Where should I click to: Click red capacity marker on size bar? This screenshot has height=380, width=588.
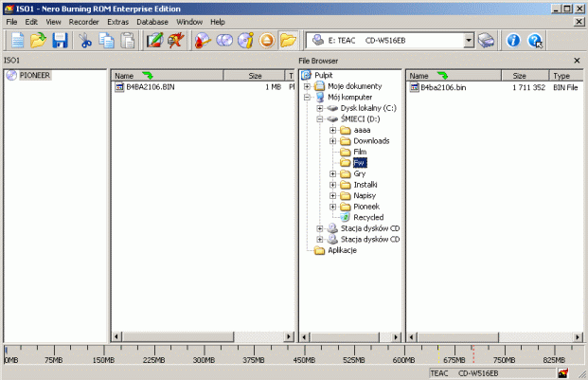click(x=473, y=353)
